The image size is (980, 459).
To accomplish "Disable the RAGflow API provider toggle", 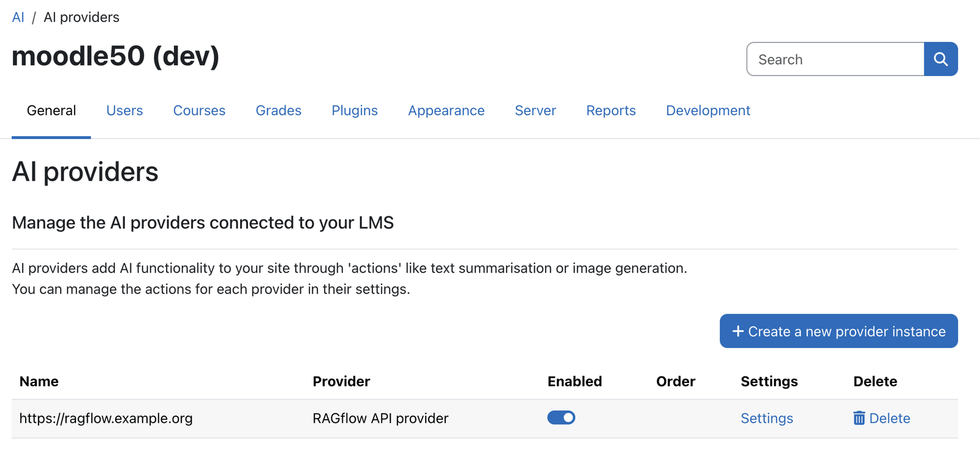I will coord(561,417).
